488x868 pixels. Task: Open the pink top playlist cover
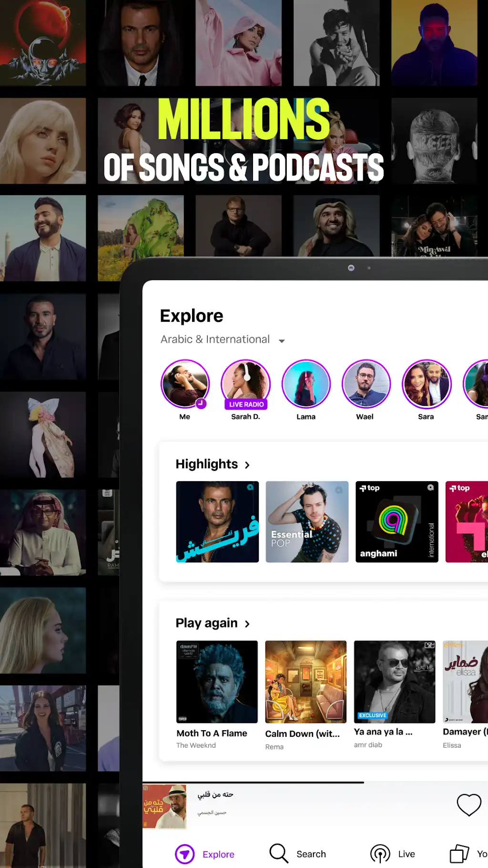click(467, 522)
